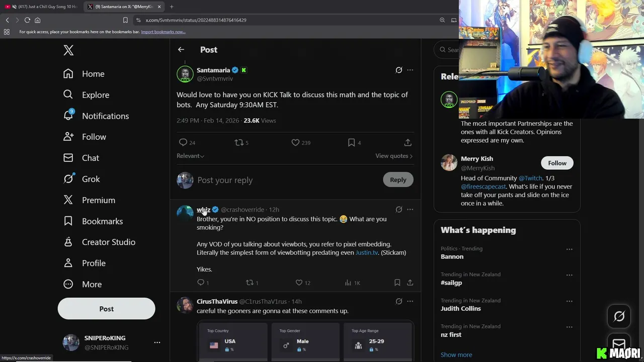This screenshot has height=362, width=644.
Task: Click the Grok icon on Santamaria's post
Action: [399, 70]
